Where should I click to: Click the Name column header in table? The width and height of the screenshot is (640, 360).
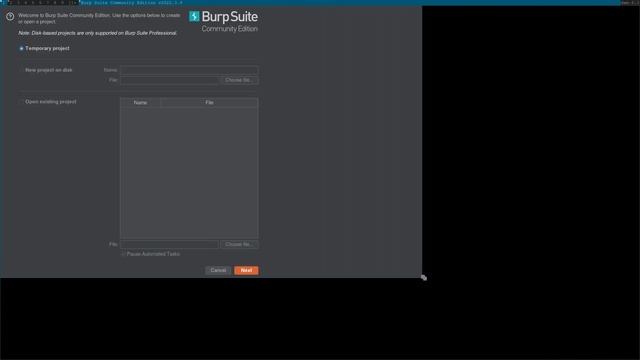tap(140, 102)
